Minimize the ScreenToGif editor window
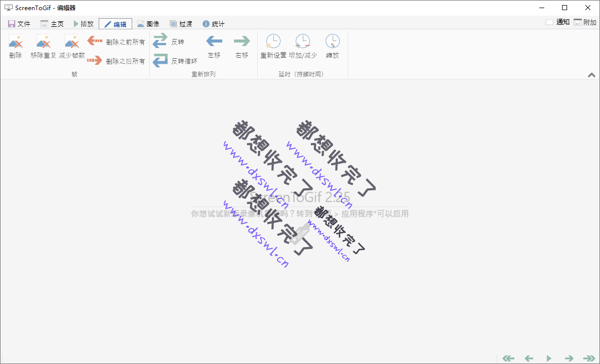The image size is (600, 364). point(542,8)
